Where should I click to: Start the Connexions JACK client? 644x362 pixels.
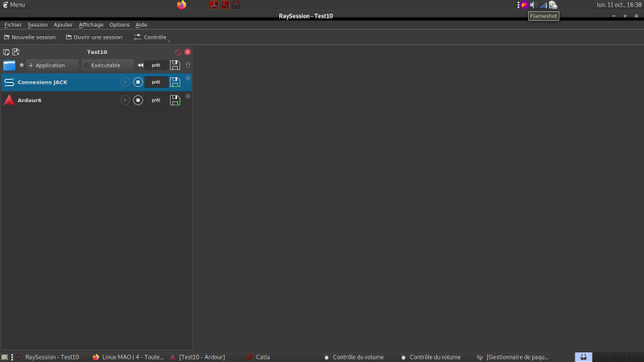(x=125, y=82)
